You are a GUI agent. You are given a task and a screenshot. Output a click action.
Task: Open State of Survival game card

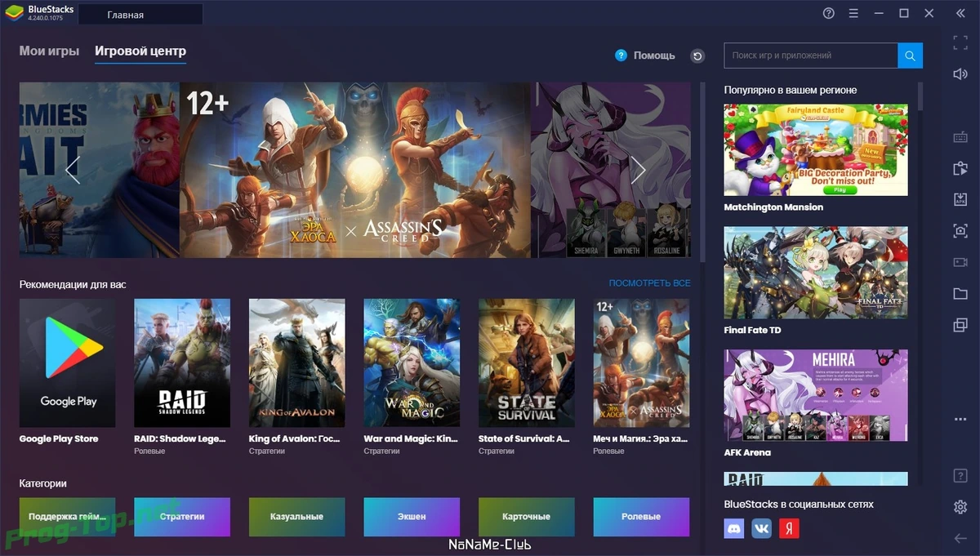coord(527,363)
